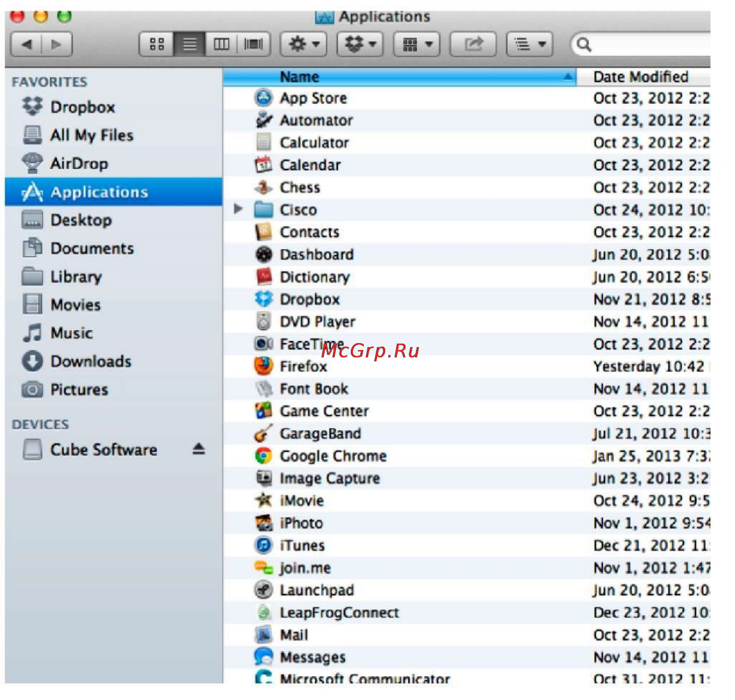The image size is (735, 700).
Task: Open the item arrangement dropdown
Action: 417,44
